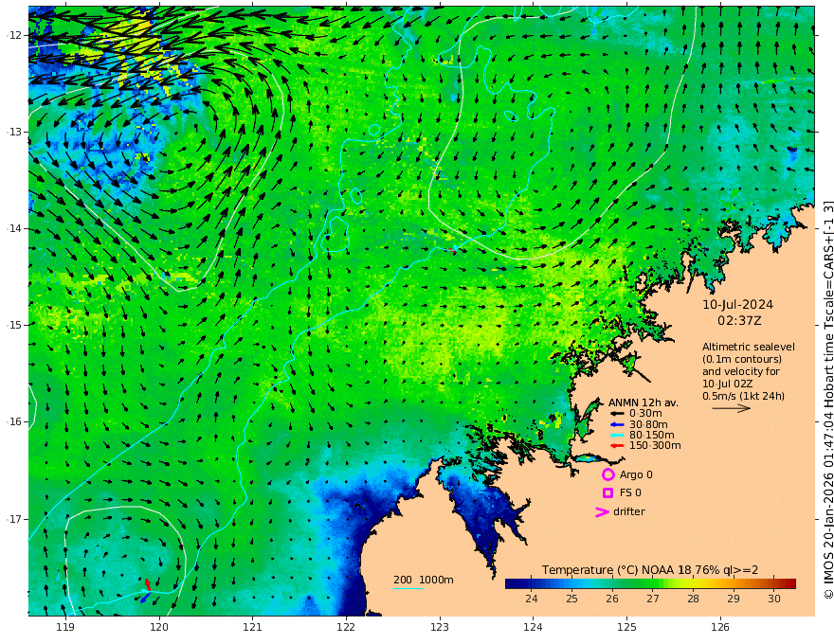Click the small red marker near 123°E, 14°S
Image resolution: width=834 pixels, height=644 pixels.
coord(451,249)
